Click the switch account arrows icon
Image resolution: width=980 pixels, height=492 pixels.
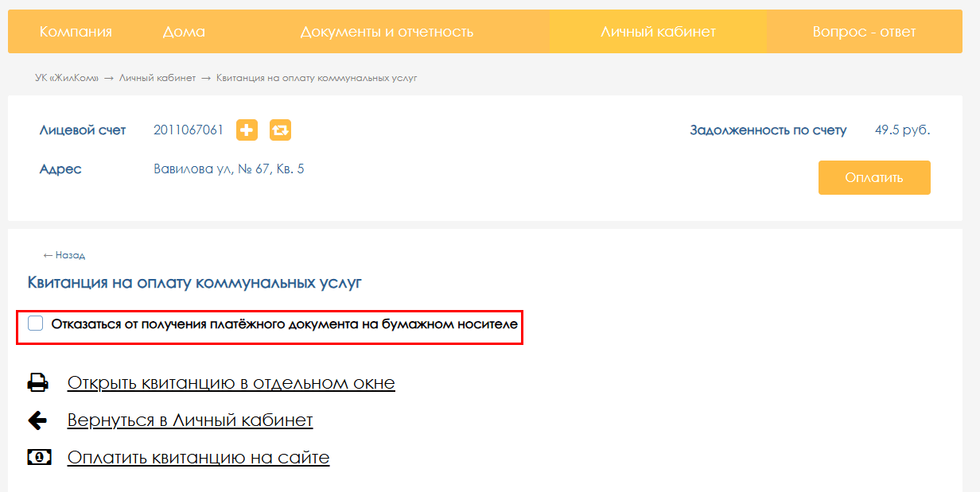tap(280, 130)
